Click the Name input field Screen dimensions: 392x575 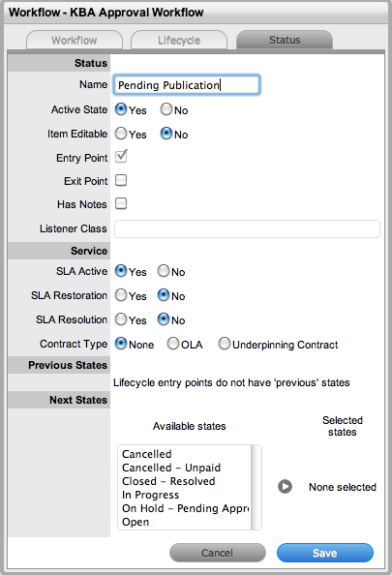[187, 85]
